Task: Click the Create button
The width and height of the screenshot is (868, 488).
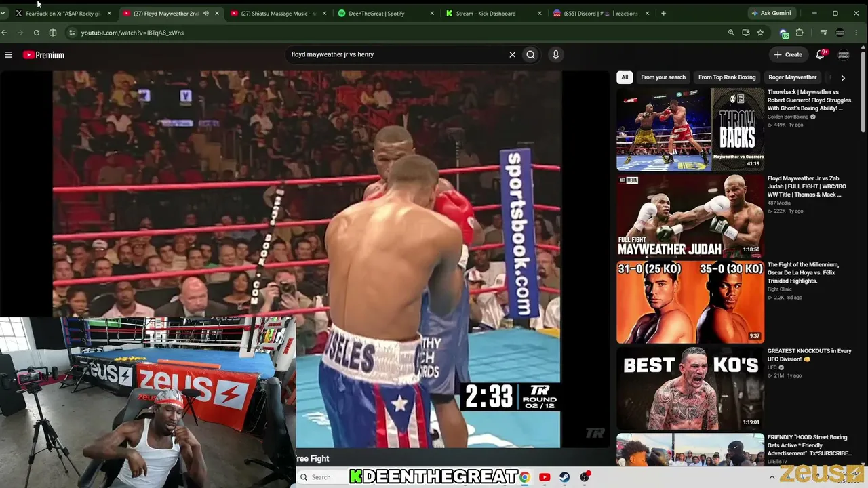Action: pos(788,54)
